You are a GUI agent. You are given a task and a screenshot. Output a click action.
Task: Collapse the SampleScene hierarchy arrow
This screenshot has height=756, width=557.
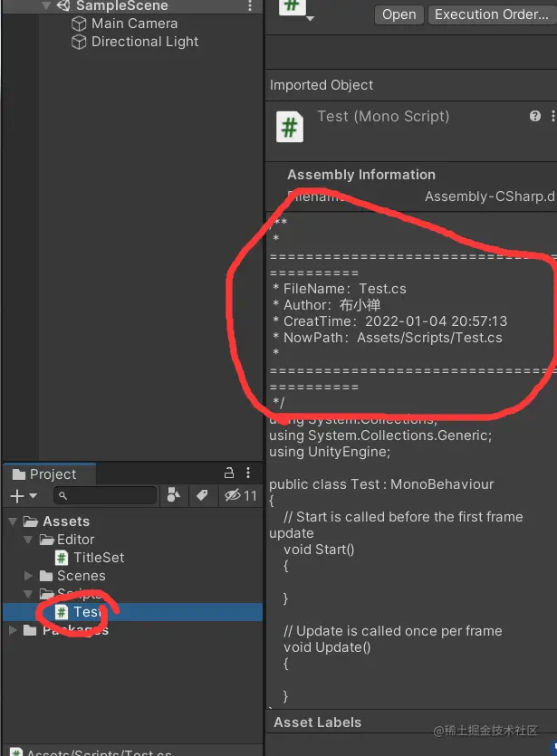tap(46, 5)
